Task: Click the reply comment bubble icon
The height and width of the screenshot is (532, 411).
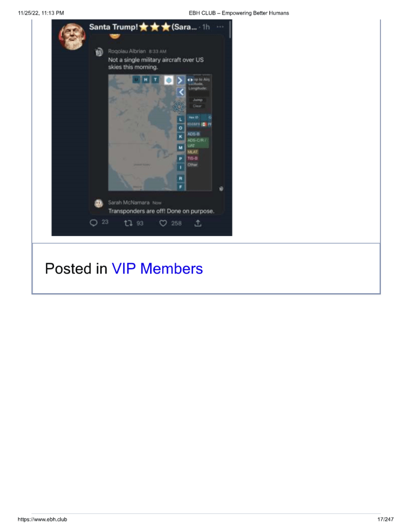Action: click(x=94, y=223)
